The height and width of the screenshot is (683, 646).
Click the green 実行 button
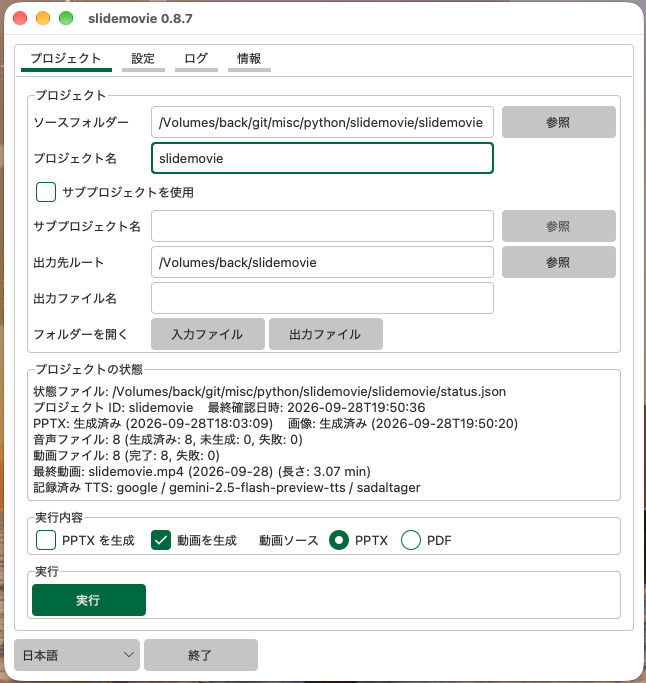pos(89,600)
